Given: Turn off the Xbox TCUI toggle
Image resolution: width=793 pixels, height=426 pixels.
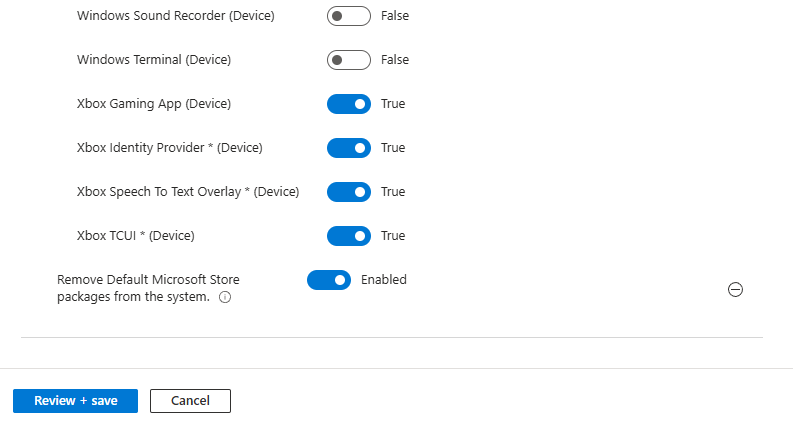Looking at the screenshot, I should coord(348,236).
